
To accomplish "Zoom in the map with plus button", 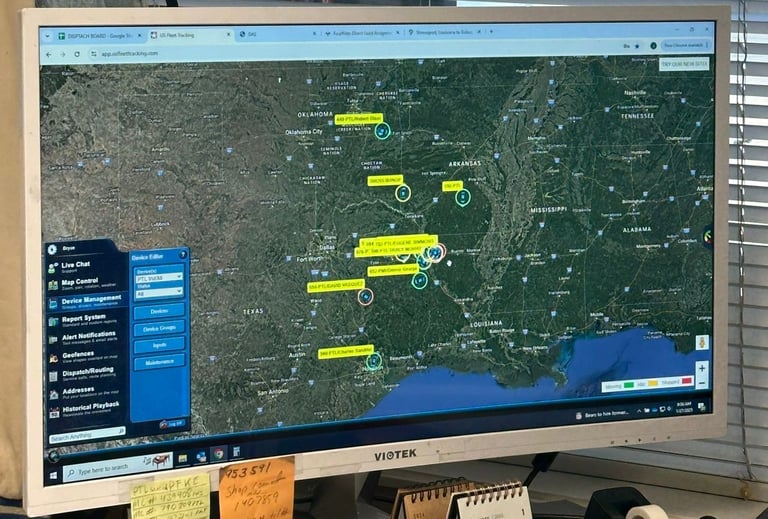I will [702, 368].
